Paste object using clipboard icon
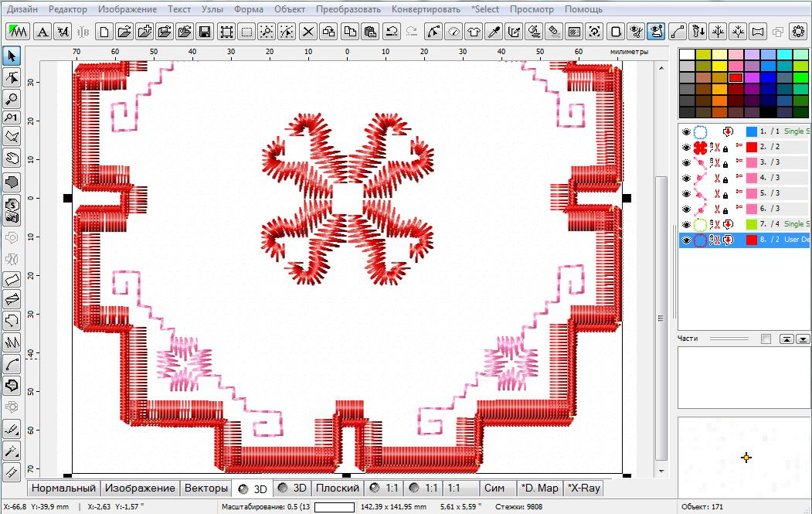812x514 pixels. (370, 32)
